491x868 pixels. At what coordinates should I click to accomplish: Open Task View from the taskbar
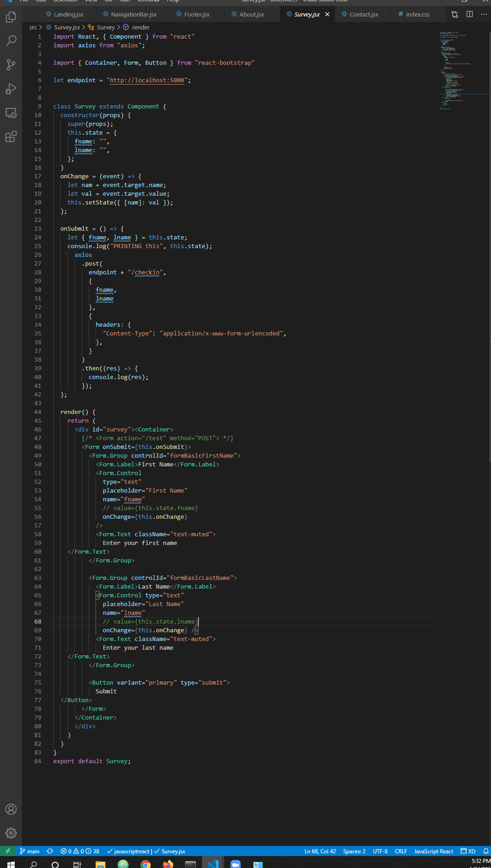(x=77, y=863)
